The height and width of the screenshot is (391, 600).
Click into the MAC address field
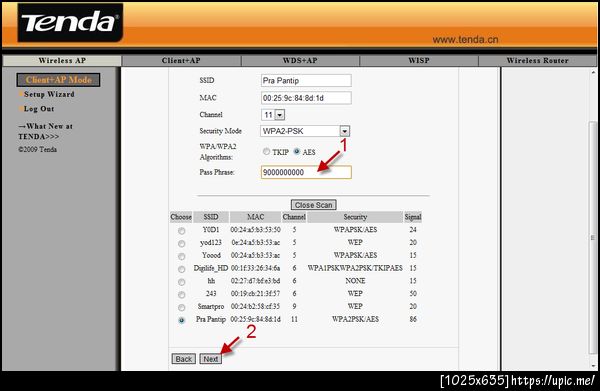pyautogui.click(x=306, y=98)
